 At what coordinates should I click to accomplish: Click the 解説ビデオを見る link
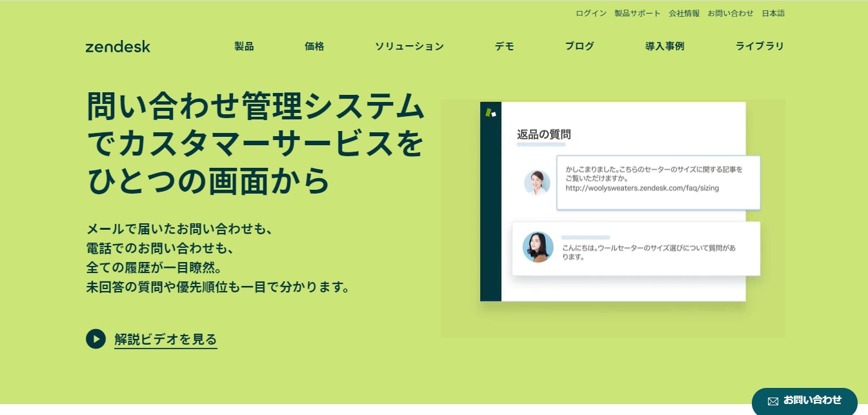[x=165, y=339]
